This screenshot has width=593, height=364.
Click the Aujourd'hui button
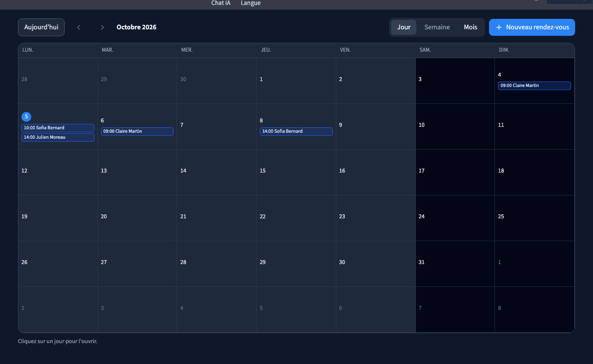point(41,27)
